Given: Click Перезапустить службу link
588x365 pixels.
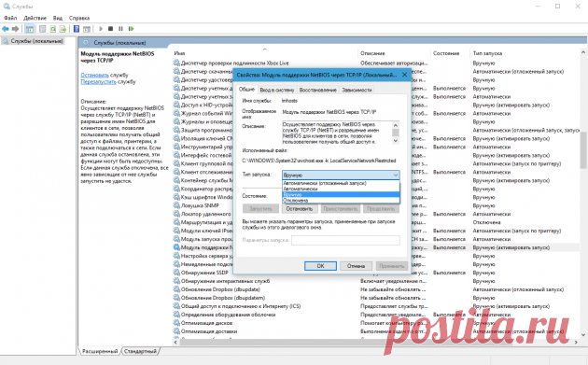Looking at the screenshot, I should 98,82.
